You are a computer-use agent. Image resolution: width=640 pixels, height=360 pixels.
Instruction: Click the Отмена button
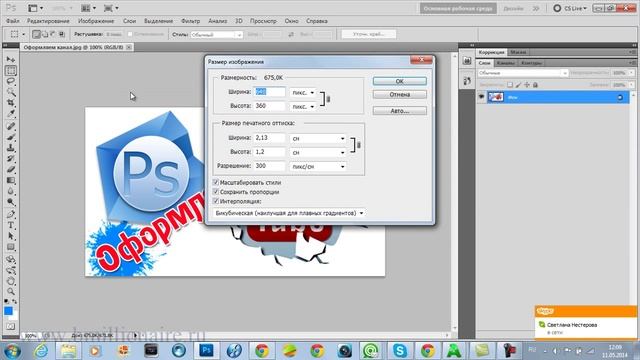(x=400, y=95)
